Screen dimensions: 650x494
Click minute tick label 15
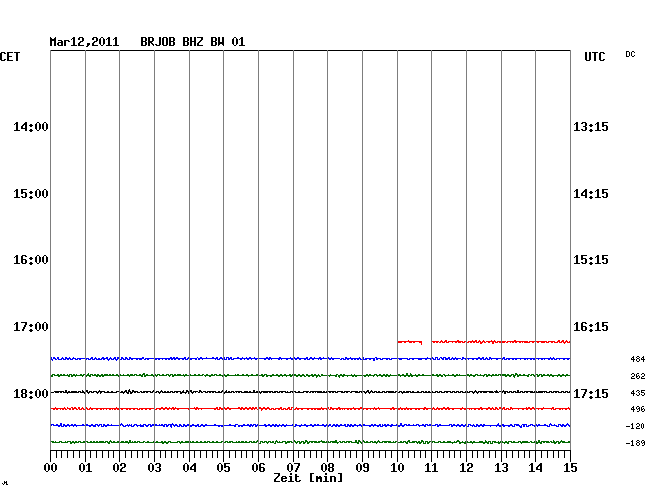570,468
